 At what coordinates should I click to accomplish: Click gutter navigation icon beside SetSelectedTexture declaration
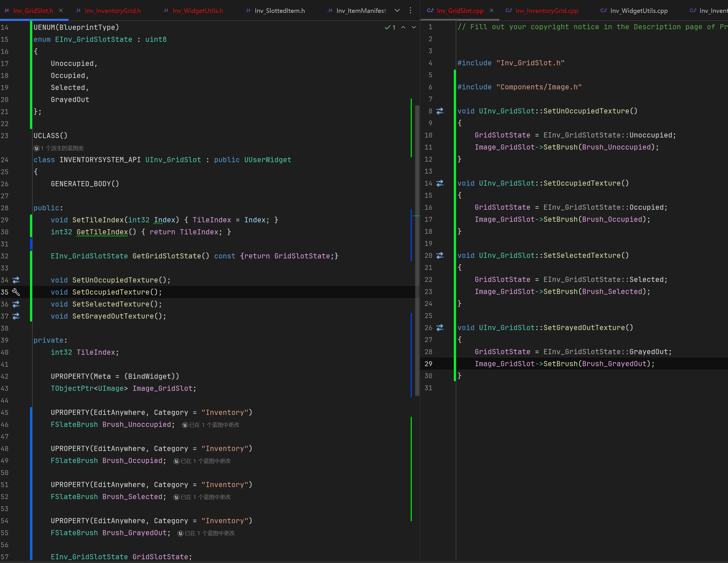(16, 304)
